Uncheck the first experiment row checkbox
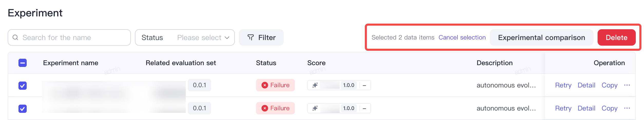644x120 pixels. click(x=23, y=86)
